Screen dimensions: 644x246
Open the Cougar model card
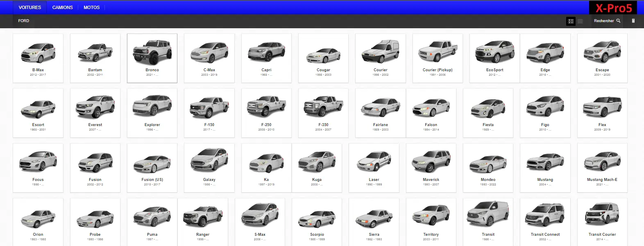pos(323,58)
